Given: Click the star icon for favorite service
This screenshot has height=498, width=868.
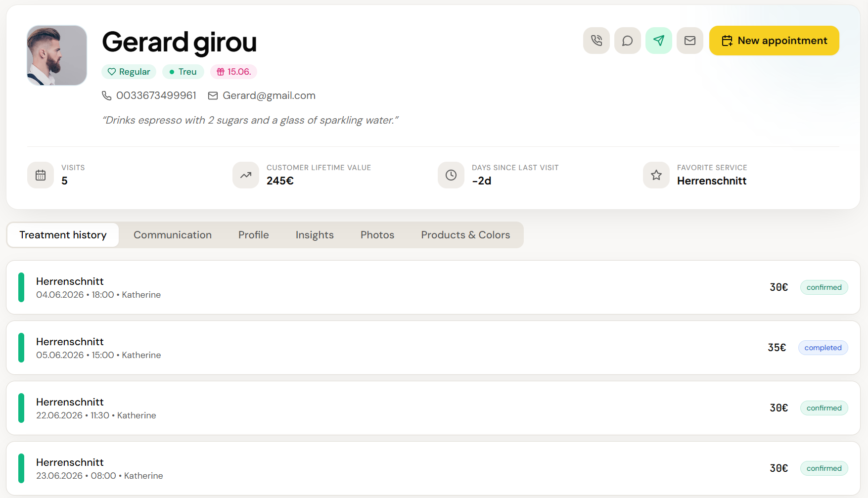Looking at the screenshot, I should (x=656, y=175).
